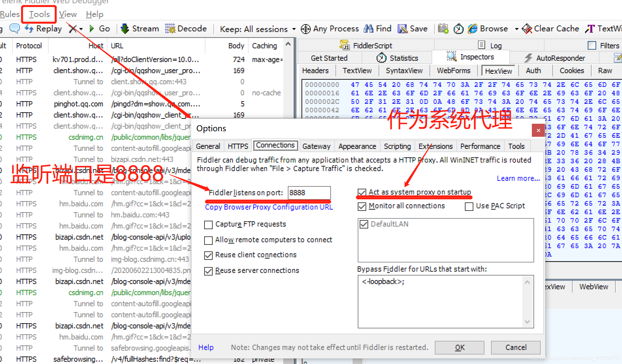Click the Learn more link
Screen dimensions: 622x364
tap(518, 178)
